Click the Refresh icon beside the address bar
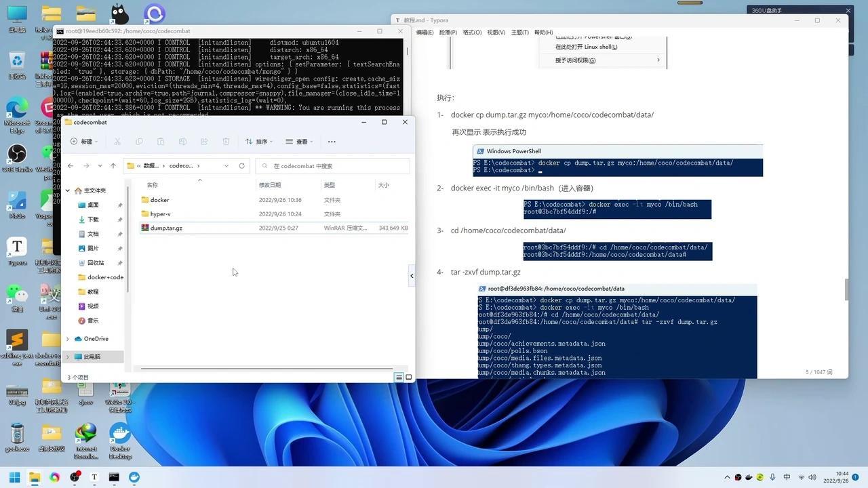 [x=242, y=165]
